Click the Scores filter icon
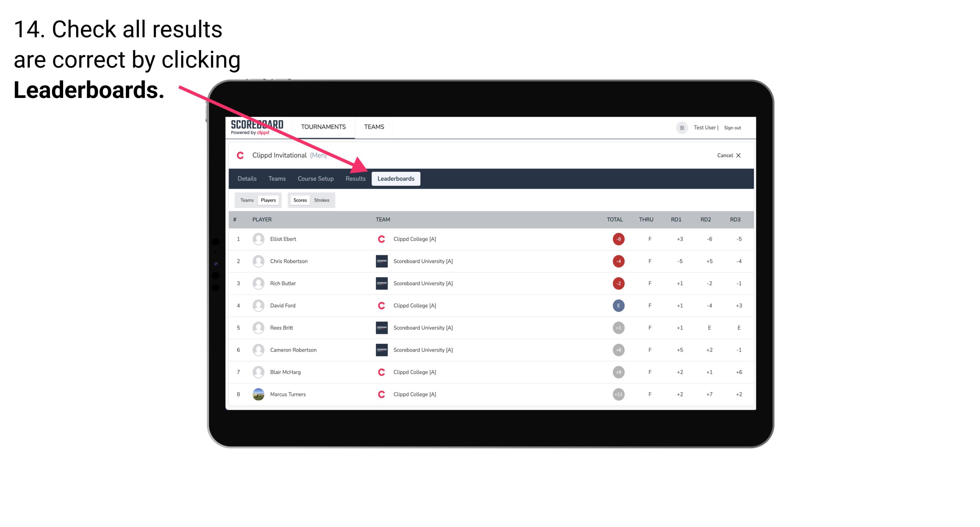980x527 pixels. click(300, 200)
